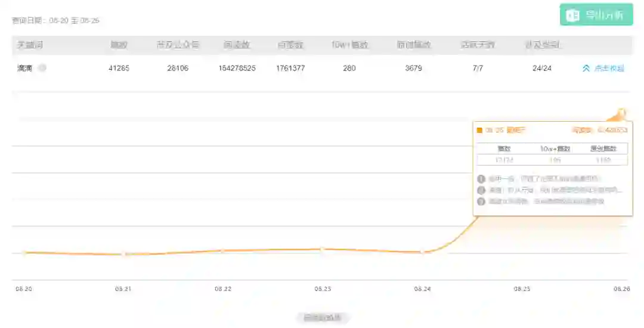
Task: Click the blue double-chevron up icon
Action: coord(586,68)
